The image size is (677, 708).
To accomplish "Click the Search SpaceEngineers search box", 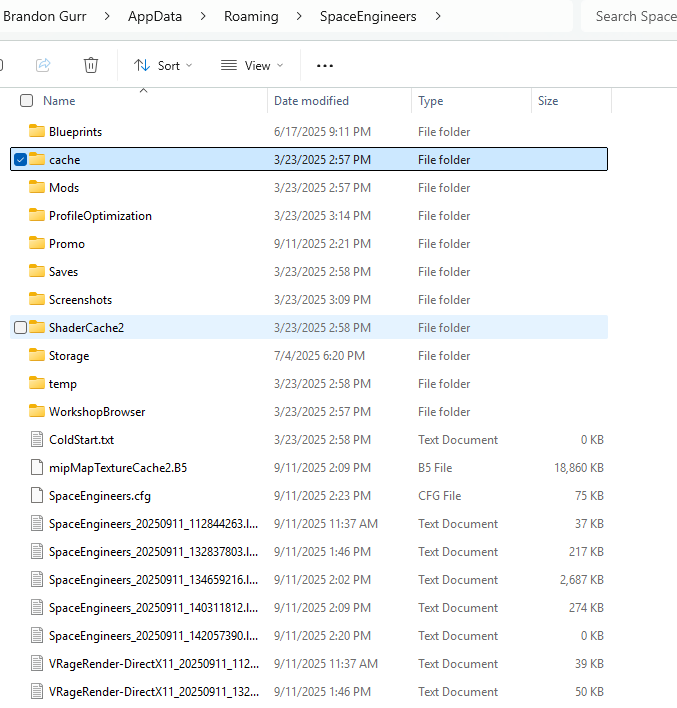I will click(630, 16).
